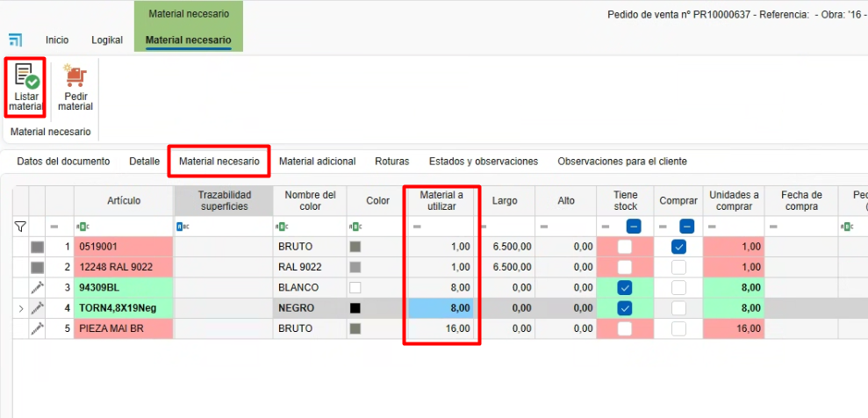Click the Listar material icon

[x=25, y=76]
